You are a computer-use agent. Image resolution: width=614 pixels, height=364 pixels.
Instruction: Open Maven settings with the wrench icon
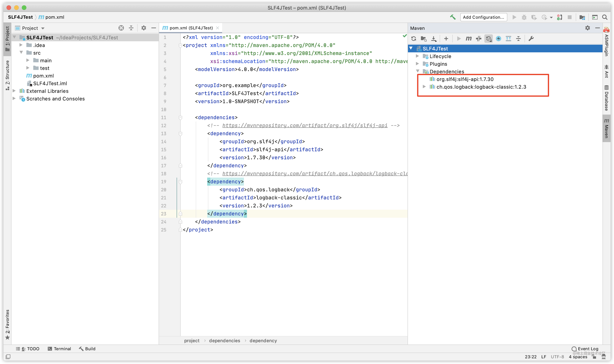point(531,39)
